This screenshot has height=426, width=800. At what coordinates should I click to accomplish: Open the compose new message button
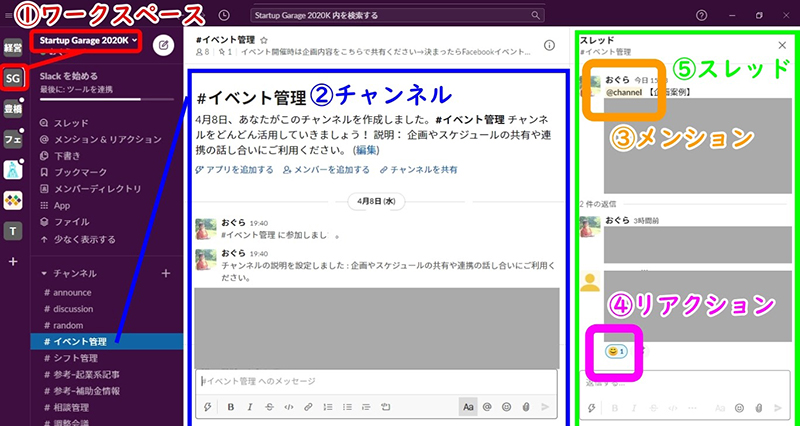(163, 45)
